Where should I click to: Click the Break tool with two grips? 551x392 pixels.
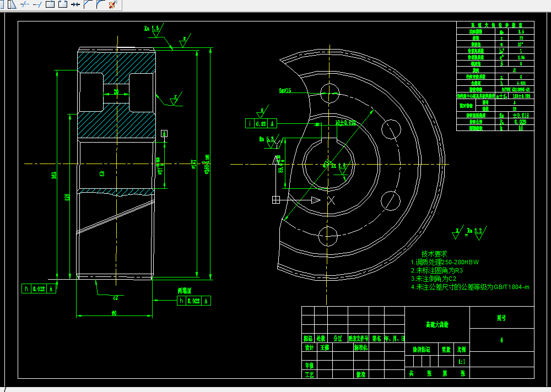63,4
